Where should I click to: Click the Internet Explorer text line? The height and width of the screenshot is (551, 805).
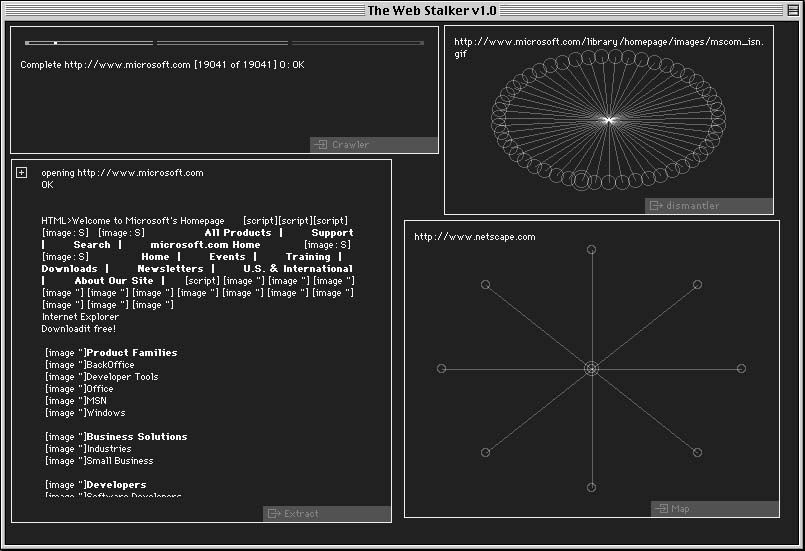[x=80, y=317]
